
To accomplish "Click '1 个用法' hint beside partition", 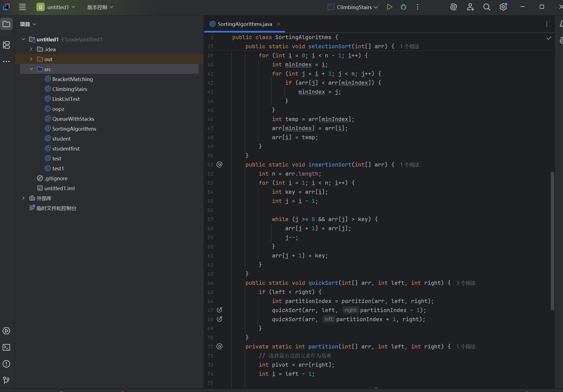I will point(466,347).
